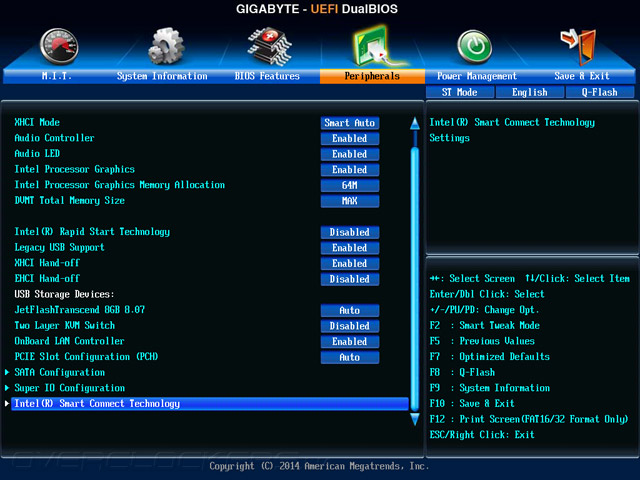The height and width of the screenshot is (480, 640).
Task: Click the scrollbar down arrow
Action: (x=415, y=419)
